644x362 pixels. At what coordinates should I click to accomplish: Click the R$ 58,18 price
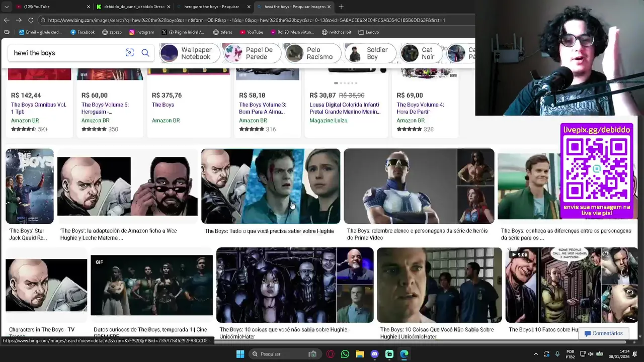[x=252, y=95]
